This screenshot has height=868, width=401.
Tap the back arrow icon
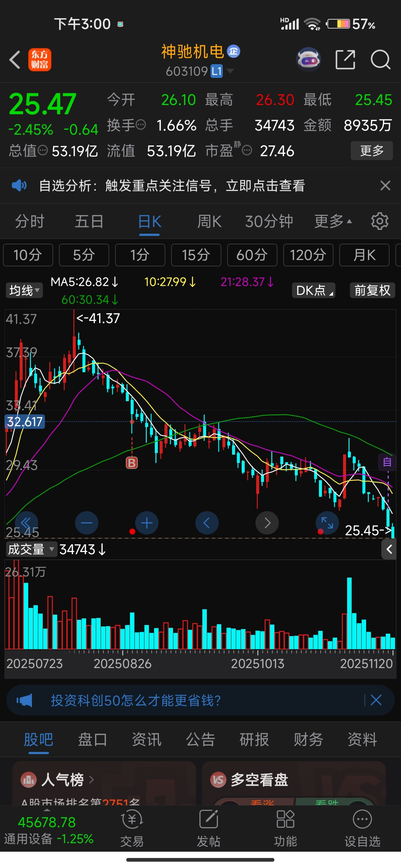tap(15, 60)
